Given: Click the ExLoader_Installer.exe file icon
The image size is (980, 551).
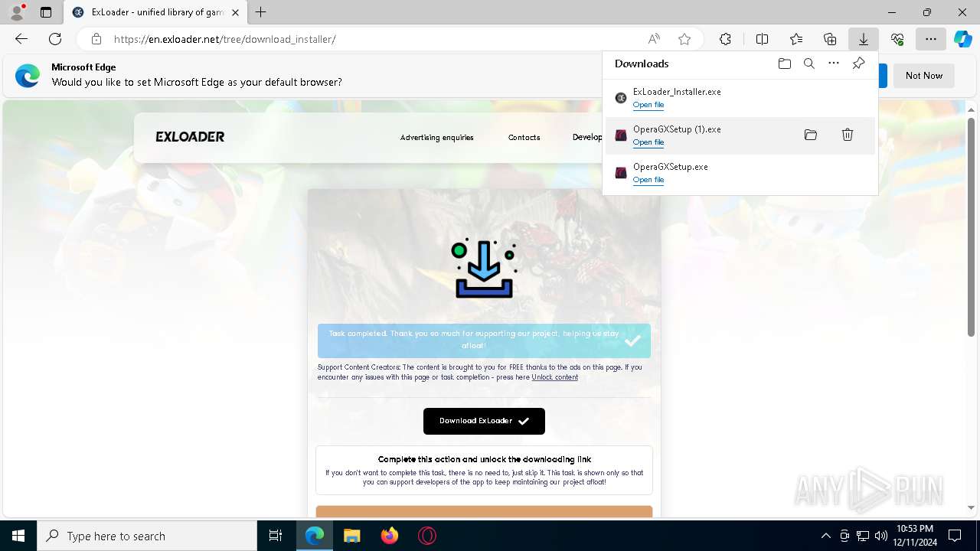Looking at the screenshot, I should 621,98.
